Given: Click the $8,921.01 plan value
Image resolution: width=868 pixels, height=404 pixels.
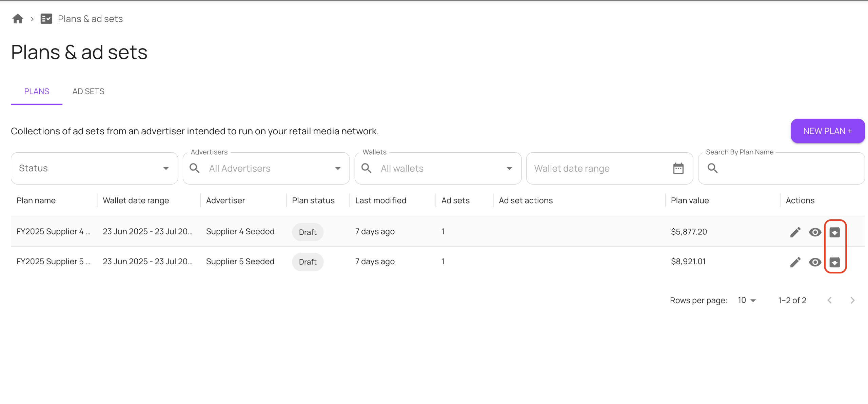Looking at the screenshot, I should coord(688,262).
